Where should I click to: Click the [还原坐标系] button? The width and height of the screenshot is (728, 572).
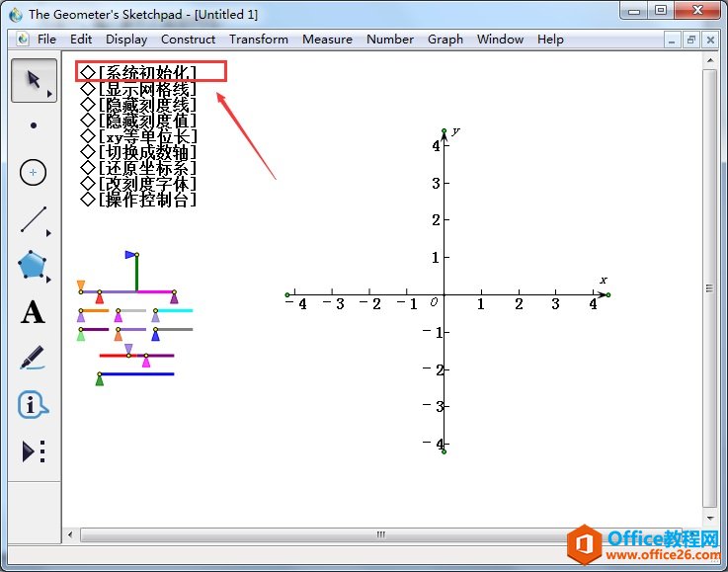coord(138,168)
